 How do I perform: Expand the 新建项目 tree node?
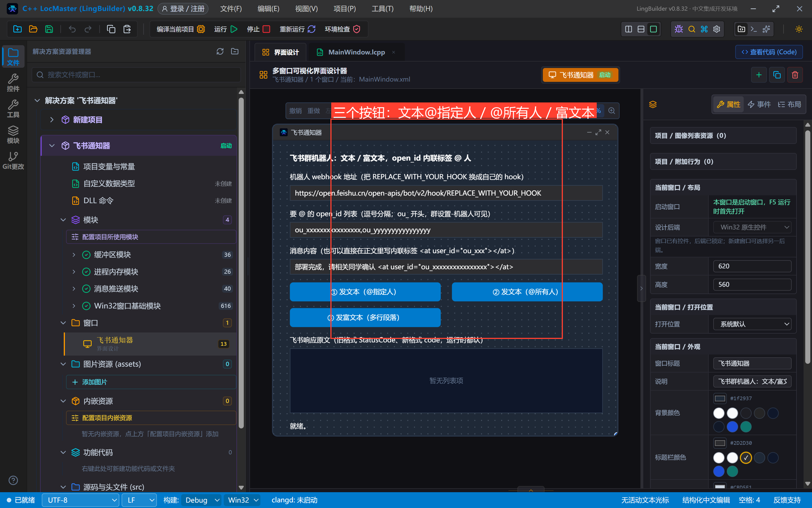coord(52,120)
